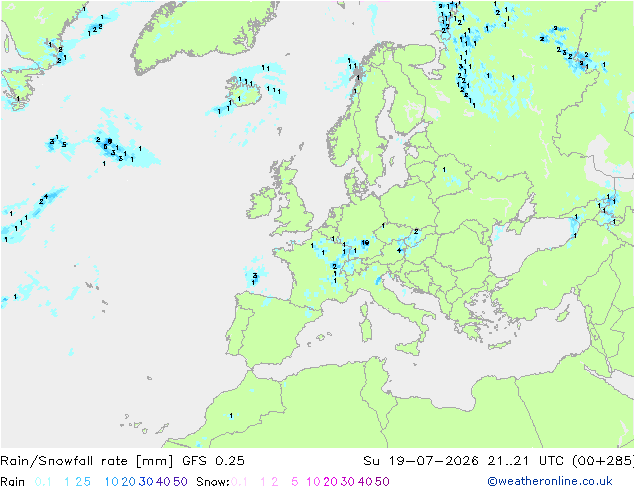Open the ©weatheronline.co.uk credit link
The width and height of the screenshot is (634, 490).
point(550,481)
